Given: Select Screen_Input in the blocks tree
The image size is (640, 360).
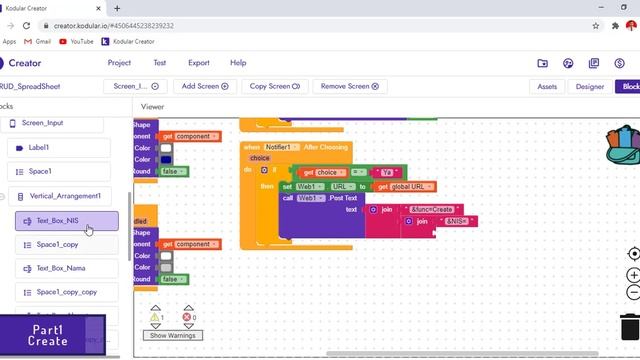Looking at the screenshot, I should 52,123.
